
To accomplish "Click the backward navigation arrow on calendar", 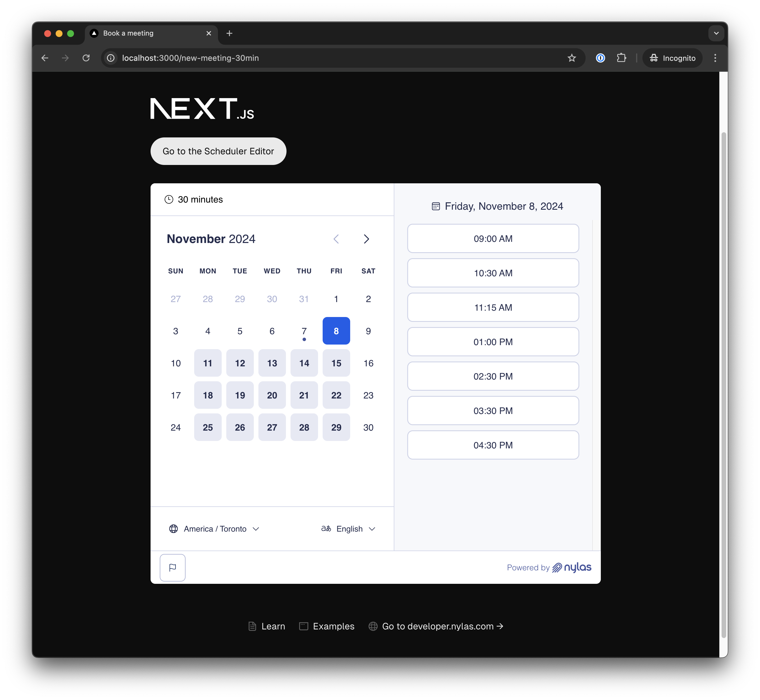I will click(x=337, y=239).
